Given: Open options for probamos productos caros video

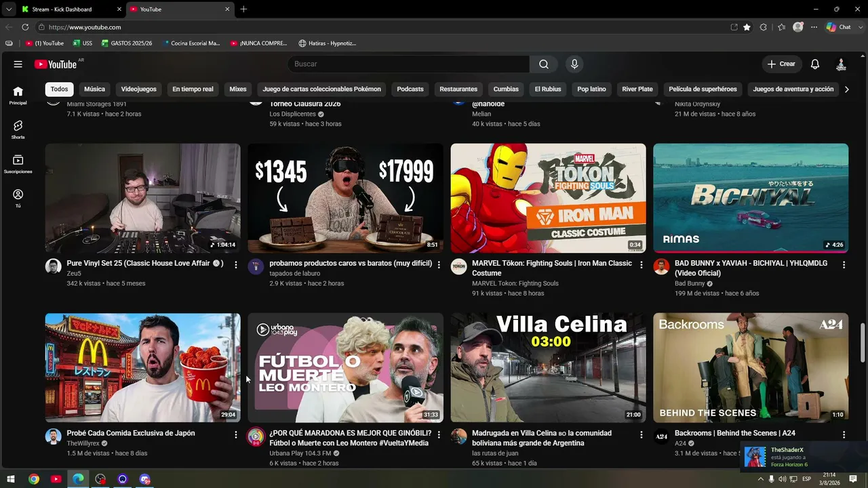Looking at the screenshot, I should (x=439, y=265).
